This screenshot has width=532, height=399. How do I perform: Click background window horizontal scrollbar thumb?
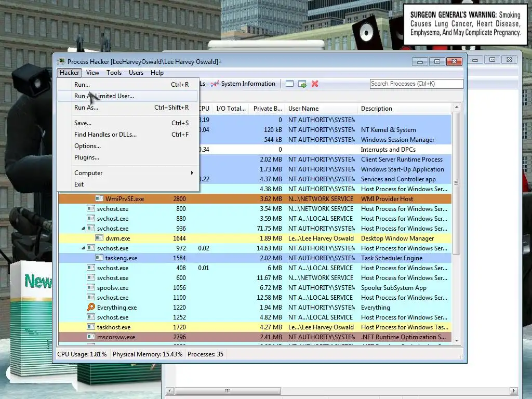(228, 391)
